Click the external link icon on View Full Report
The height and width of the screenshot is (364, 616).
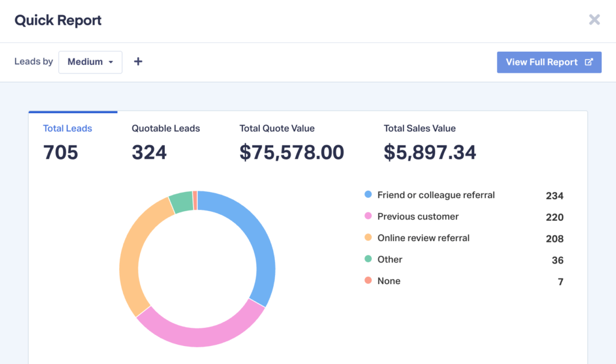click(588, 62)
